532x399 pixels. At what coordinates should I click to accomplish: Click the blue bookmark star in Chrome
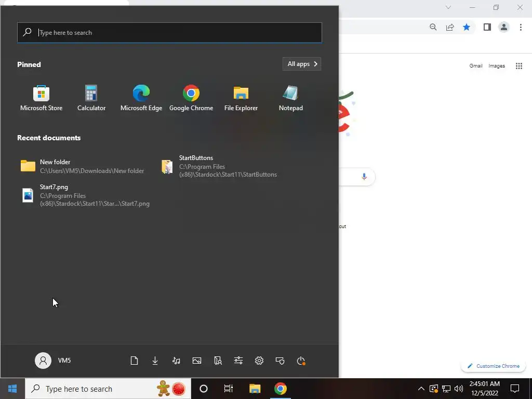coord(467,27)
